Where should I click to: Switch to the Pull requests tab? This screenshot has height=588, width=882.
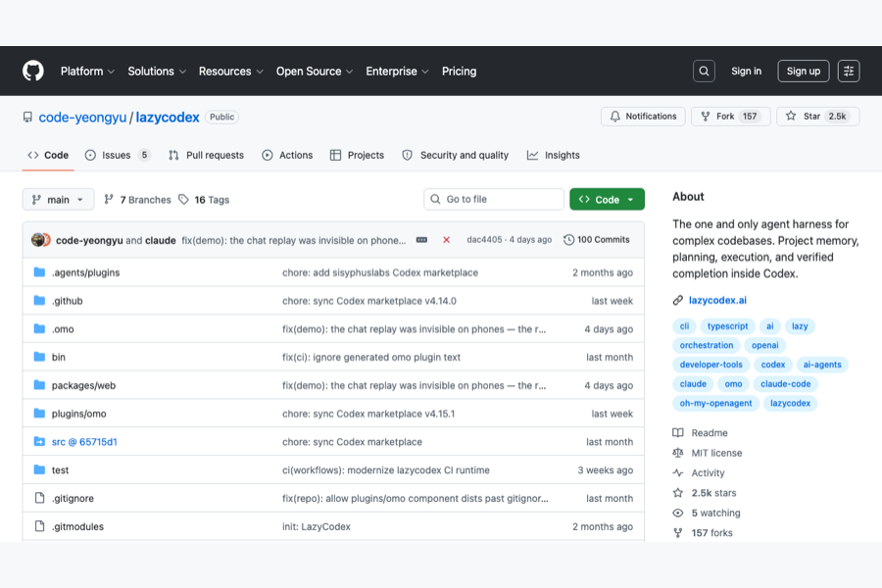pyautogui.click(x=206, y=155)
